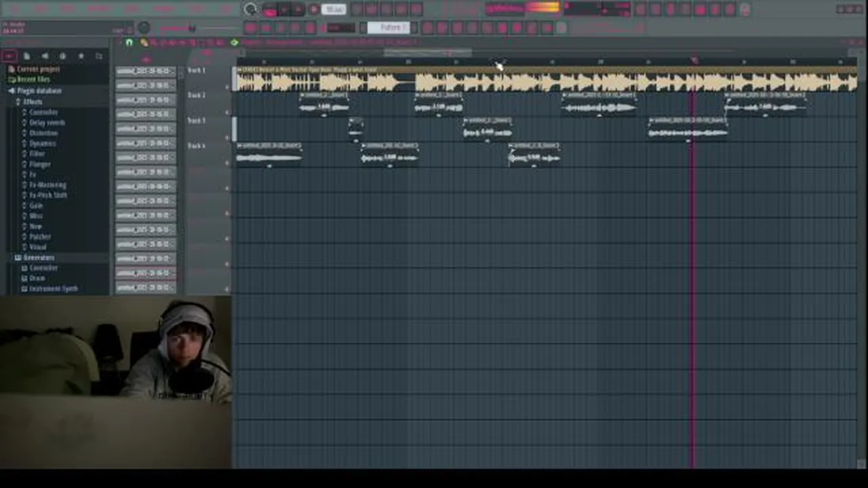Open Flanger effects category

[x=39, y=164]
